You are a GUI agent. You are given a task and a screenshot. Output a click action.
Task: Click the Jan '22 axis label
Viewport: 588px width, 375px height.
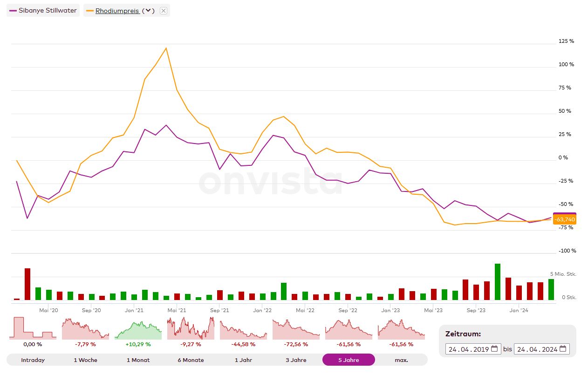click(x=262, y=310)
